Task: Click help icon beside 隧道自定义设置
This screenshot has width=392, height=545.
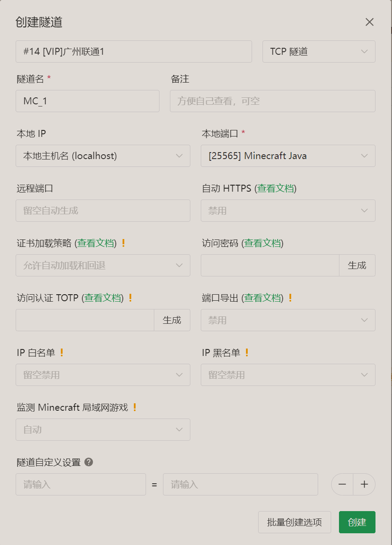Action: [89, 462]
